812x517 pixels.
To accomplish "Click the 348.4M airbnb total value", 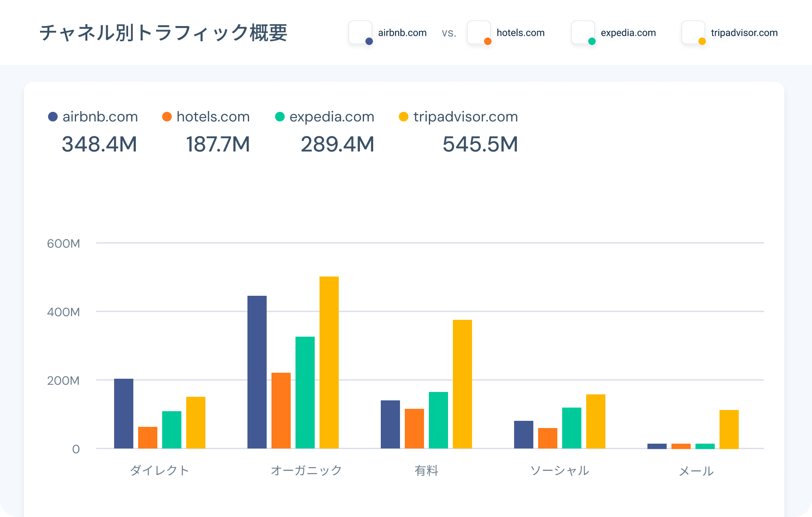I will (x=99, y=144).
